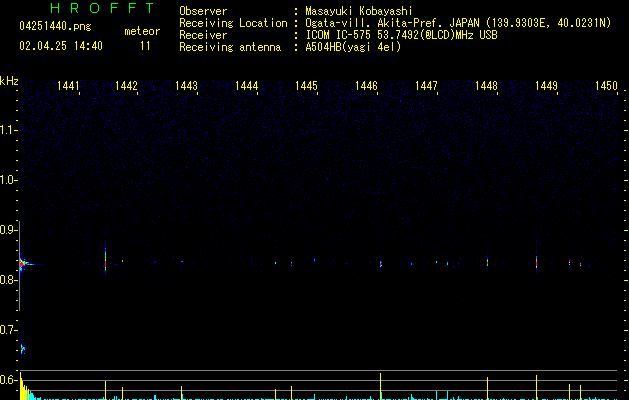Click the 1448 time axis label
The image size is (629, 400).
(x=486, y=85)
